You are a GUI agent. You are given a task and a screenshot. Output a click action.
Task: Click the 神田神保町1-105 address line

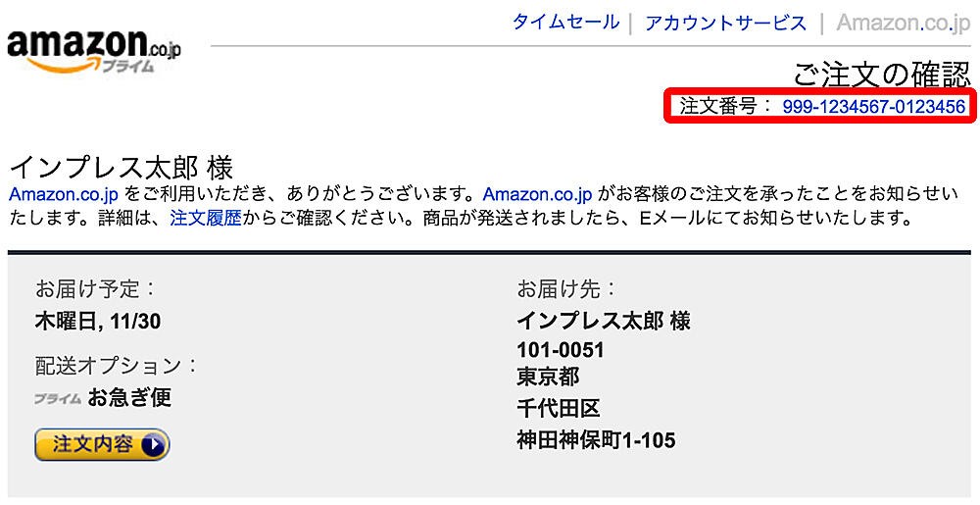596,440
